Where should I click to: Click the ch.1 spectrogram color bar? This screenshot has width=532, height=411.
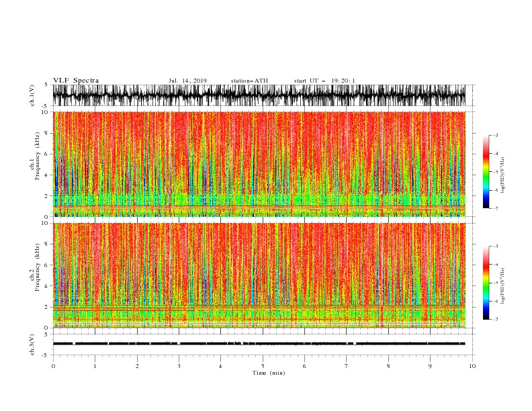click(486, 172)
